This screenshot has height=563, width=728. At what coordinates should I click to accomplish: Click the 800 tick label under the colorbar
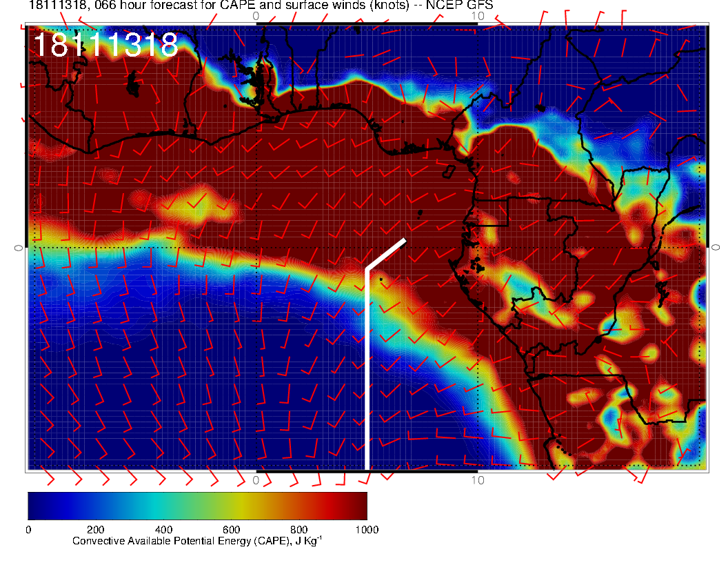299,529
